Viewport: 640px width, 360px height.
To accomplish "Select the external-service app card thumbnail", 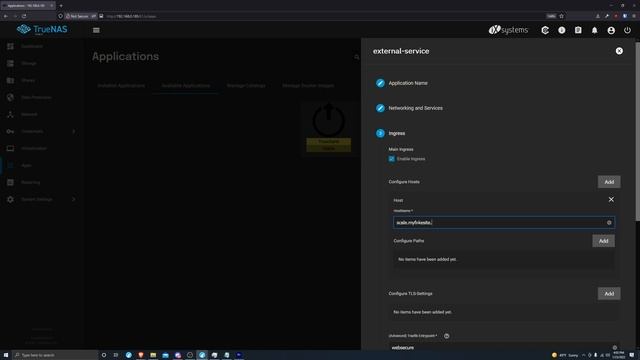I will [329, 127].
